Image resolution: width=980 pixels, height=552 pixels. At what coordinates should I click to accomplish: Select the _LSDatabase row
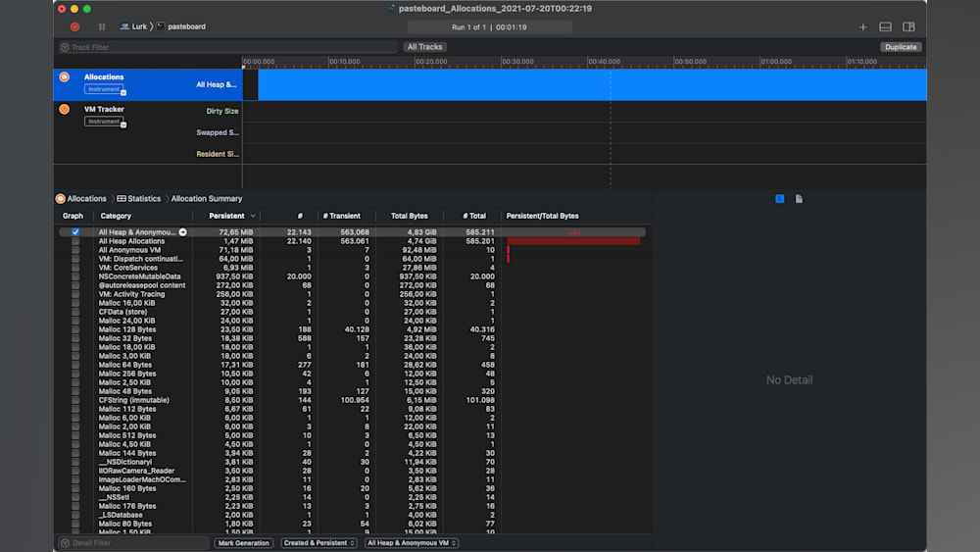pyautogui.click(x=353, y=515)
